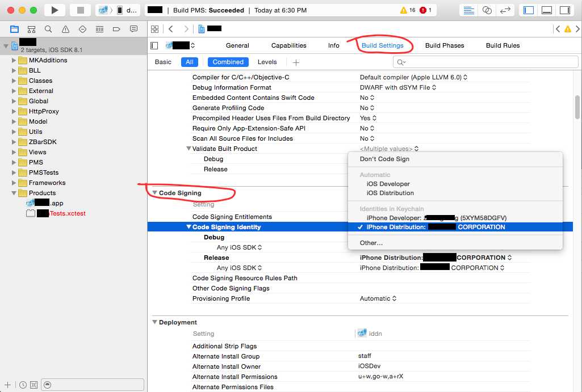Select the Basic settings filter

click(x=163, y=62)
